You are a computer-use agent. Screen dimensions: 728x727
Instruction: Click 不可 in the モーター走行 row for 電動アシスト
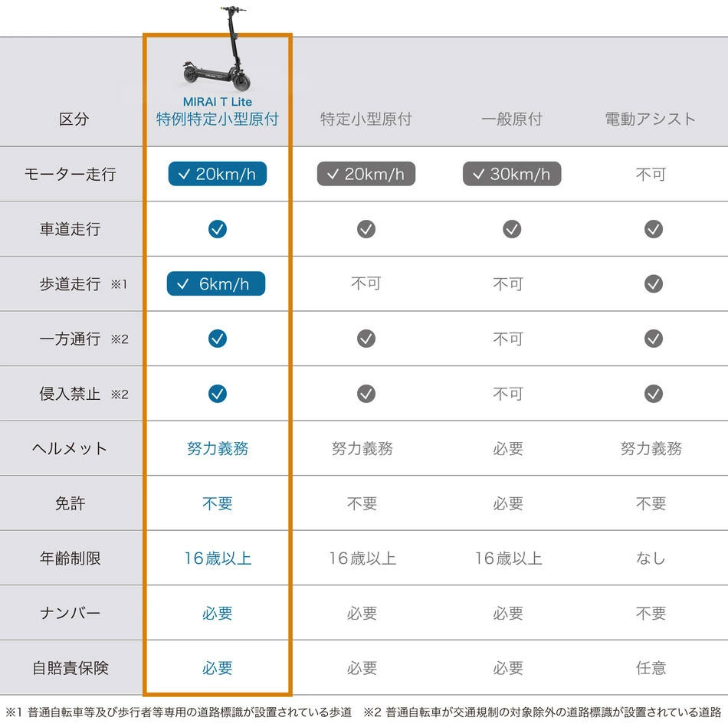651,175
